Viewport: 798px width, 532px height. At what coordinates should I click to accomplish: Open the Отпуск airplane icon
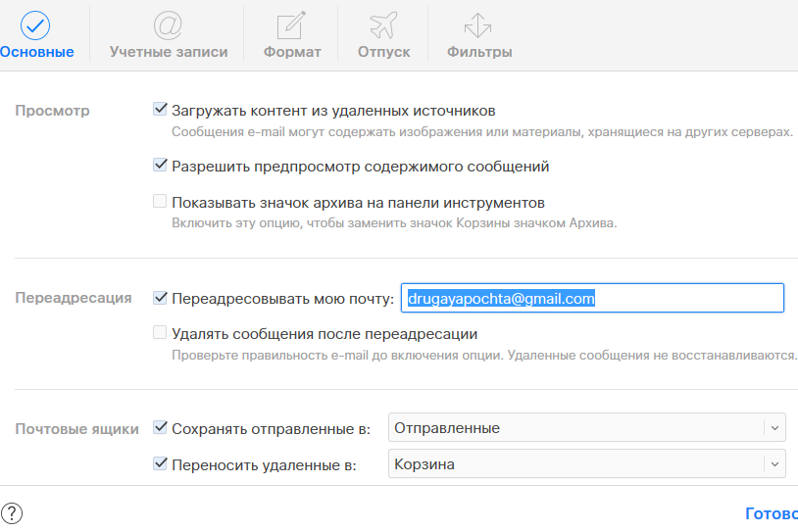click(384, 24)
